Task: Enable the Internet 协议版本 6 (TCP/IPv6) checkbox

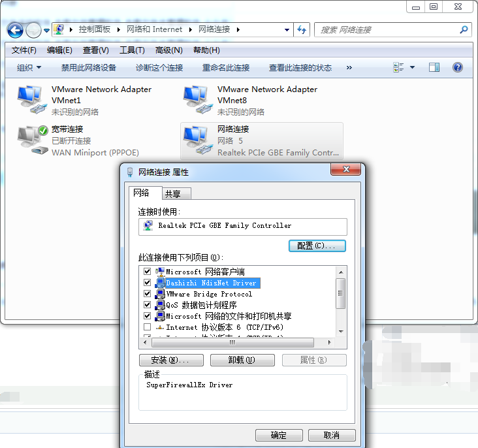Action: (147, 327)
